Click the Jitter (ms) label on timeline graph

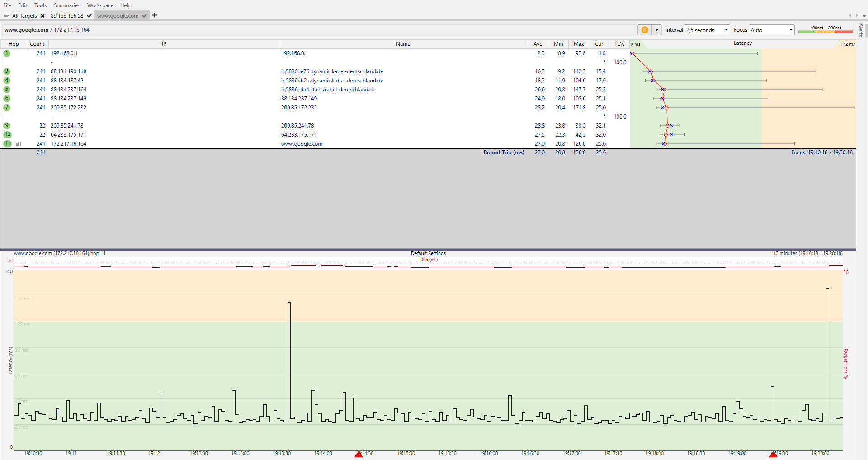[x=428, y=260]
